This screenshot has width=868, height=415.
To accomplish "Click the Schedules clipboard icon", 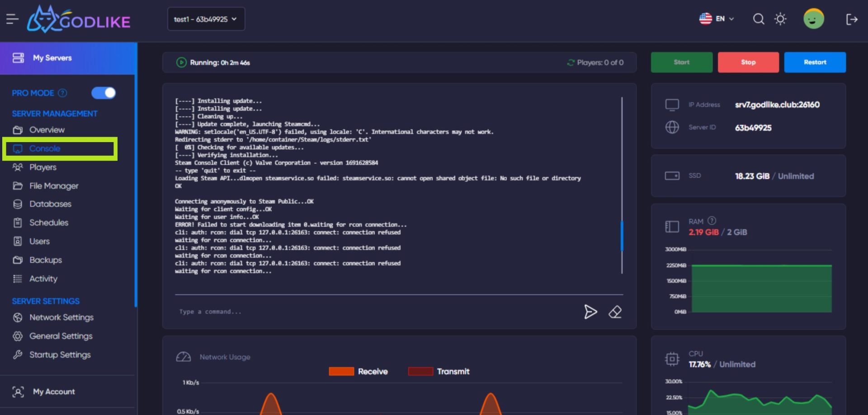I will (x=18, y=223).
